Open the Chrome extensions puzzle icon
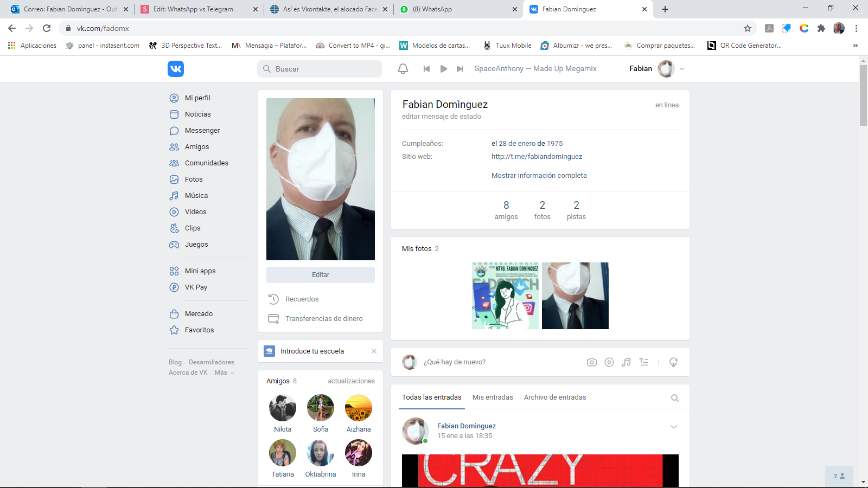 [821, 28]
